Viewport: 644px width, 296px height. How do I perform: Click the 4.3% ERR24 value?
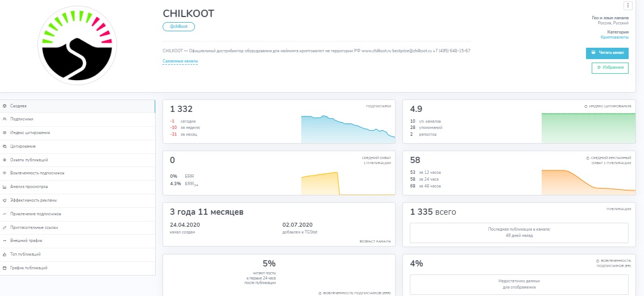point(185,183)
